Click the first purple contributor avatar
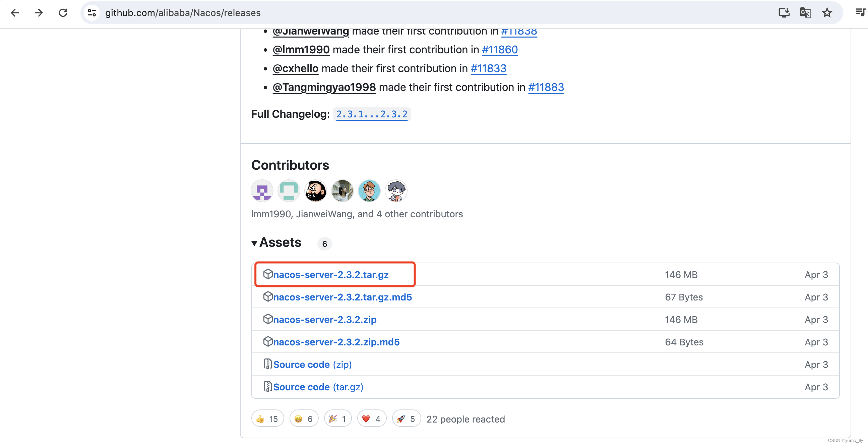Viewport: 868px width, 446px height. [x=262, y=191]
